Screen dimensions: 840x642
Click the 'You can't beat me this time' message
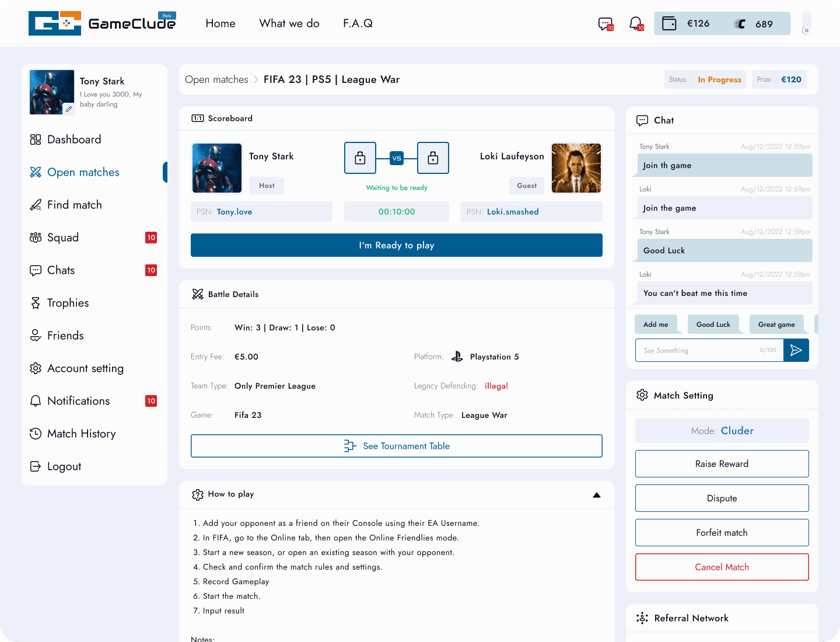(724, 293)
